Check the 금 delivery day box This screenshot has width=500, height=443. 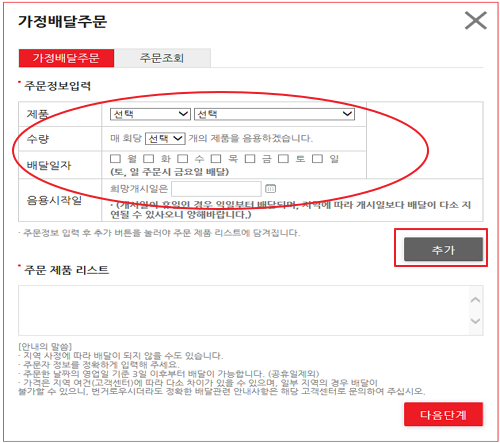click(x=250, y=159)
